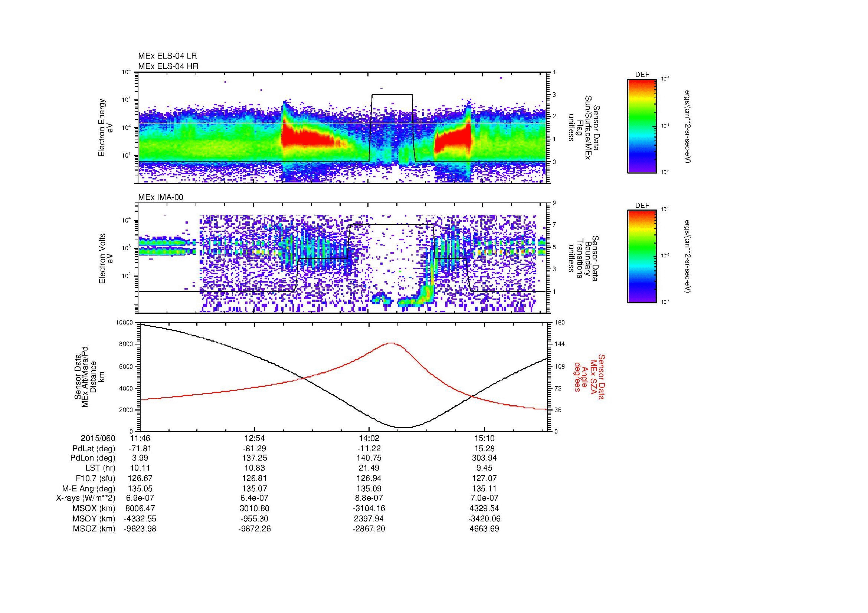
Task: Click the 'MEx ELS-04 HR' plot title
Action: pyautogui.click(x=168, y=66)
